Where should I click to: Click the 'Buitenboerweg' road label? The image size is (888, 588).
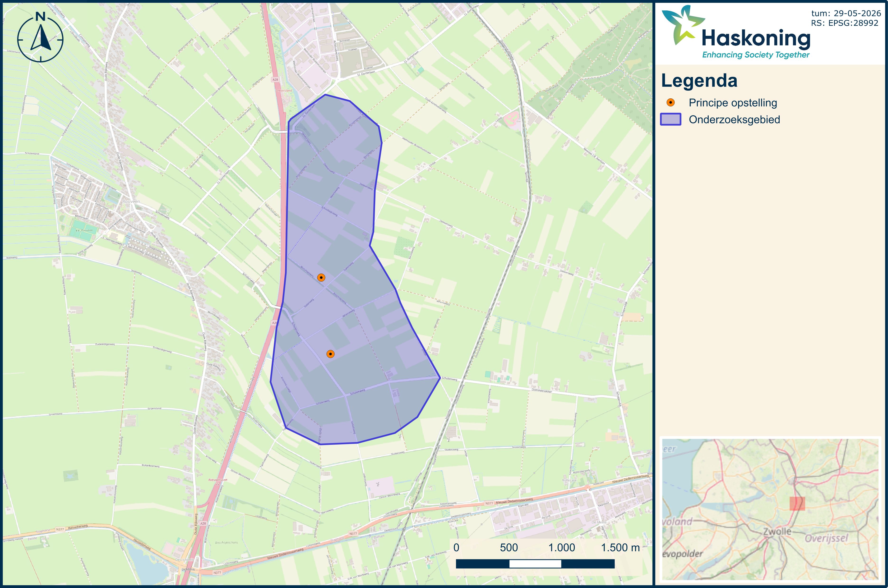[151, 466]
